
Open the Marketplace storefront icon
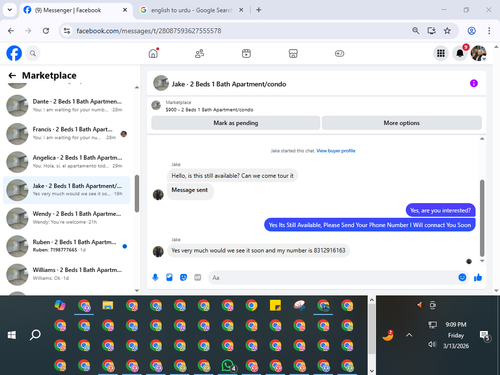coord(293,53)
